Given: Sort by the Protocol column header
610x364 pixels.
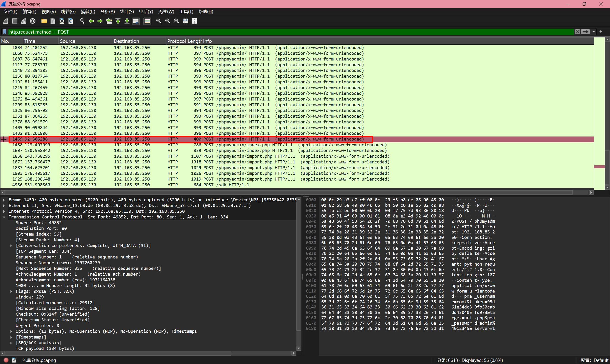Looking at the screenshot, I should pyautogui.click(x=176, y=41).
